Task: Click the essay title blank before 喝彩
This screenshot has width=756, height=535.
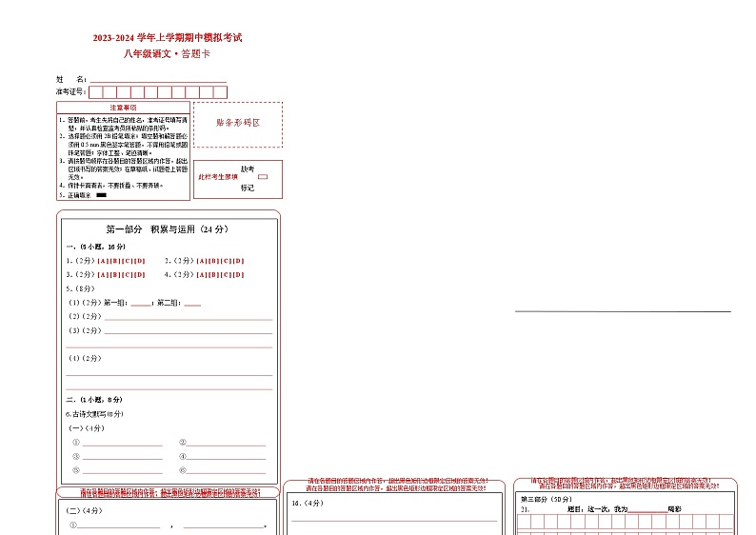Action: pos(647,509)
